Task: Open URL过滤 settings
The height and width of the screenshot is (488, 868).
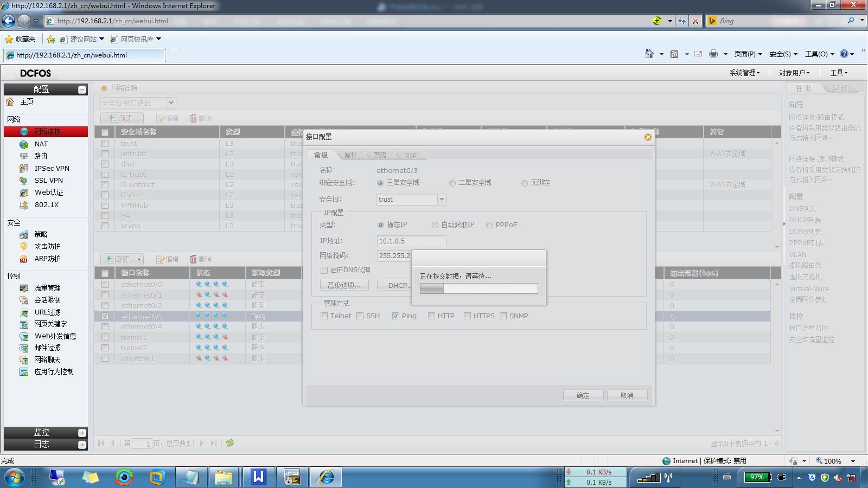Action: [x=47, y=313]
